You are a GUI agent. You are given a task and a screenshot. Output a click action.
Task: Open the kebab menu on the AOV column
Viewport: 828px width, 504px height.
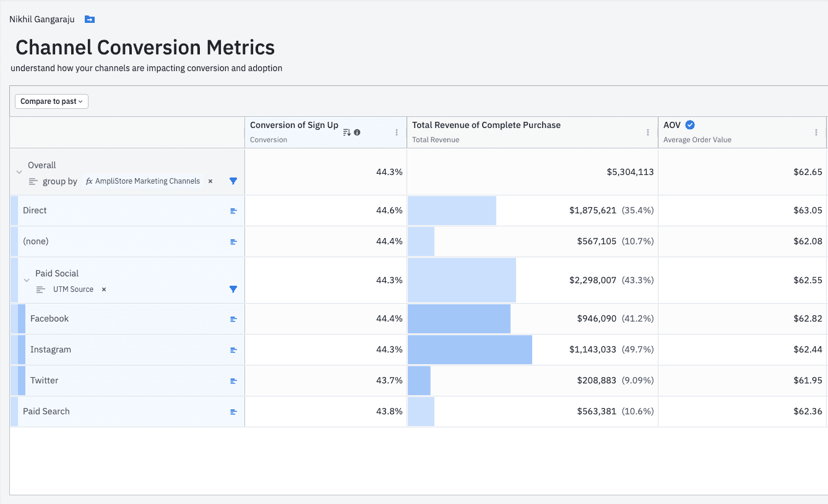(x=816, y=132)
